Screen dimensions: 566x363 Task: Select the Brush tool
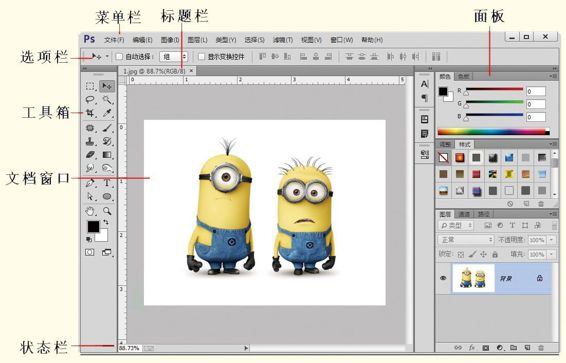[107, 128]
